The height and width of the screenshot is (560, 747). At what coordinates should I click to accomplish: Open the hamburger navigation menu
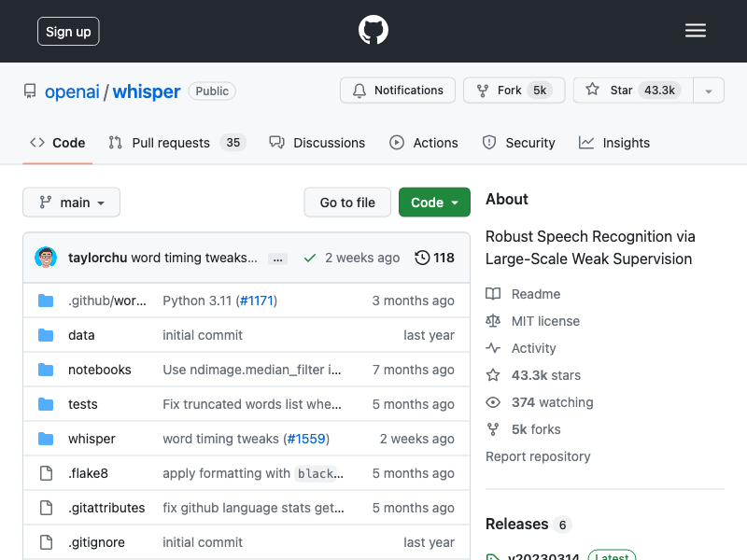point(696,31)
